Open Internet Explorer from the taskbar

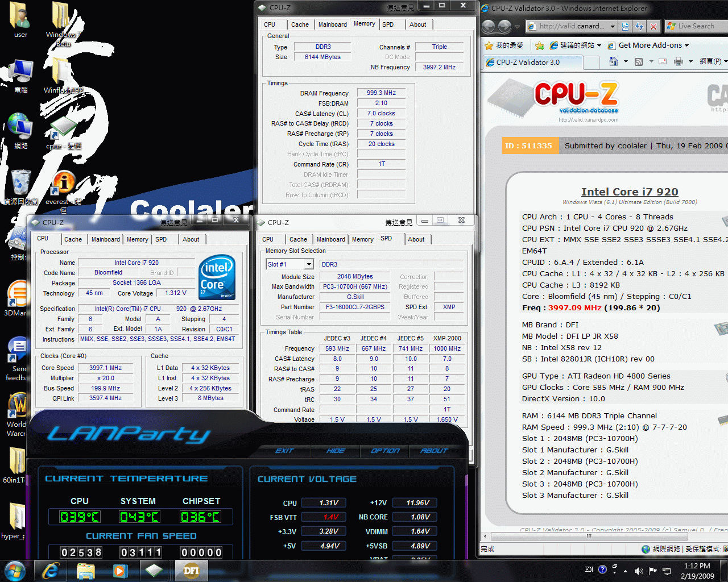(51, 570)
